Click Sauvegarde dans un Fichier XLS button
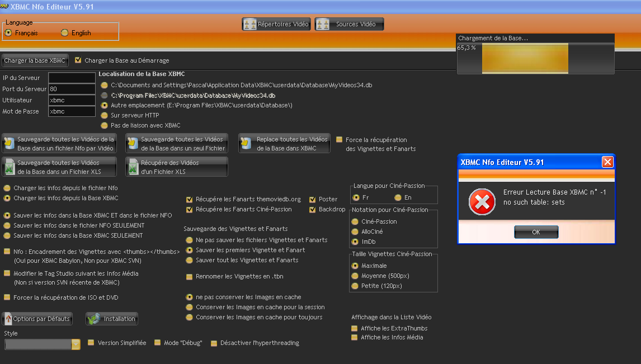 click(59, 167)
